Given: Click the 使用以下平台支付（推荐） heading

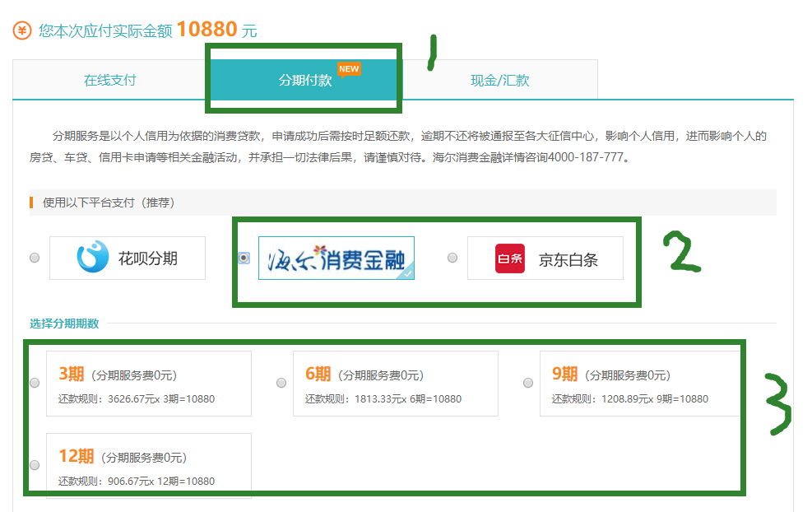Looking at the screenshot, I should [109, 202].
